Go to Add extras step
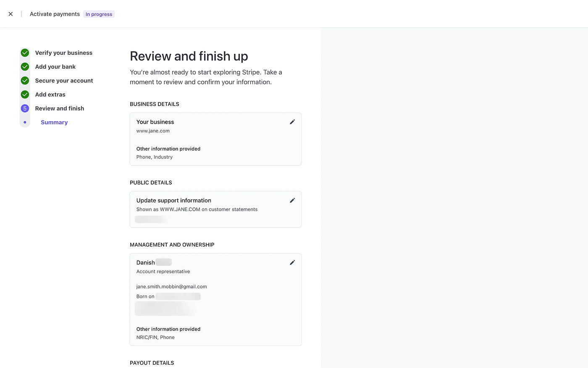The image size is (588, 368). [x=50, y=94]
